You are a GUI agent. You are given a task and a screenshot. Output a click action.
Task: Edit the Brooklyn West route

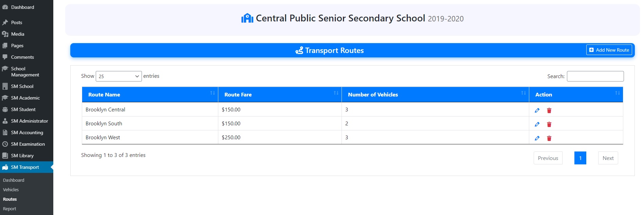[537, 138]
